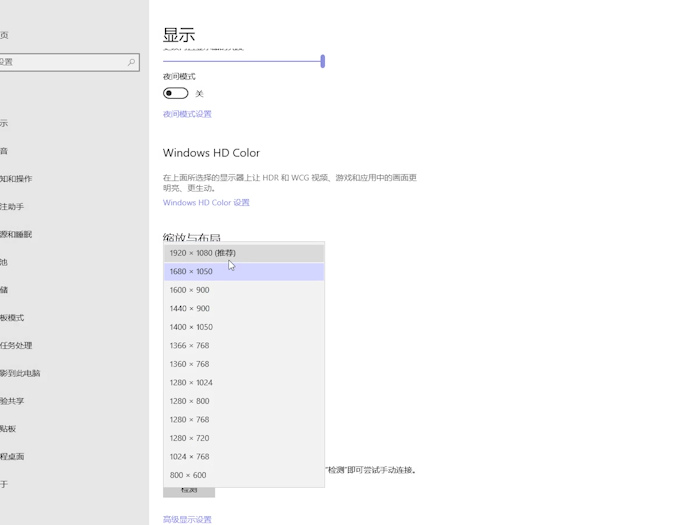Open the 存储 sidebar item
This screenshot has height=525, width=700.
pos(4,290)
